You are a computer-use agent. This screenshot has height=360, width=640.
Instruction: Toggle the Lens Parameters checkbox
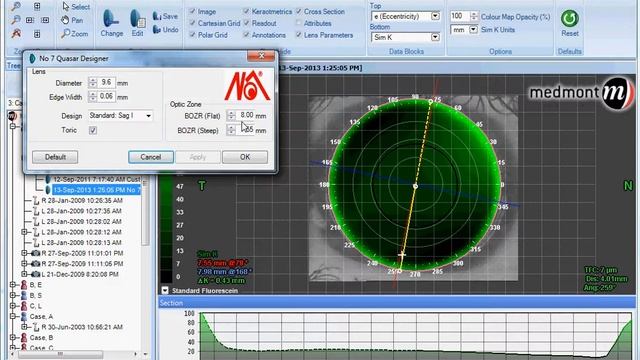point(299,35)
